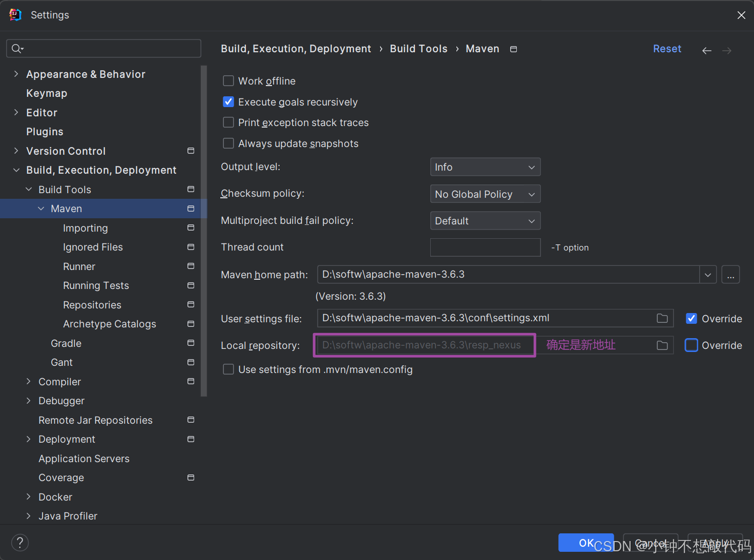
Task: Click the OK button
Action: 586,543
